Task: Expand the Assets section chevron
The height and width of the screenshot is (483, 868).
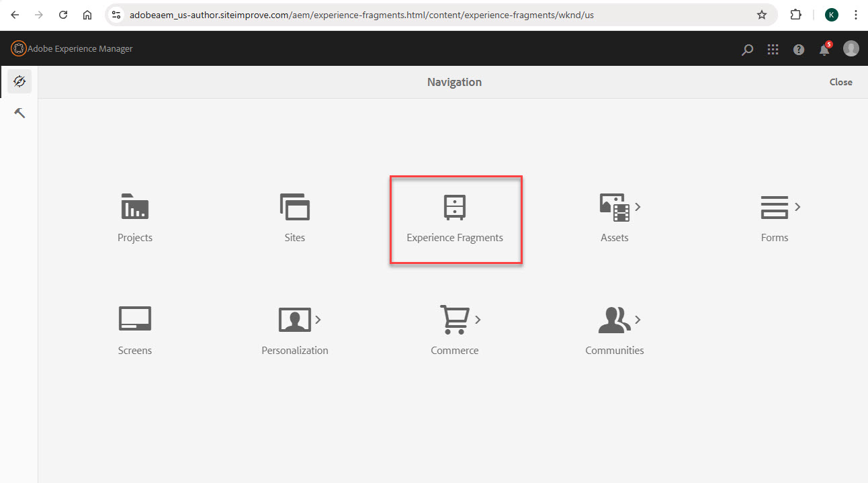Action: pos(637,207)
